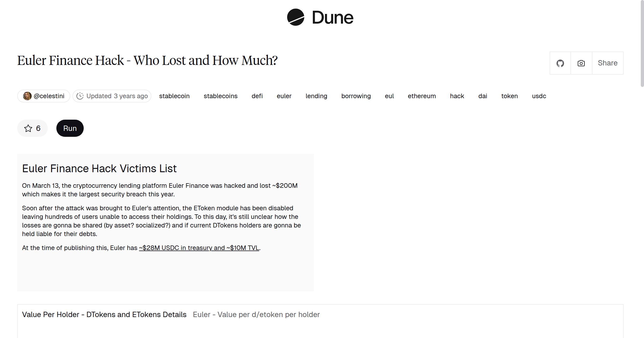Click the Updated 3 years ago label
Screen dimensions: 644x338
117,96
